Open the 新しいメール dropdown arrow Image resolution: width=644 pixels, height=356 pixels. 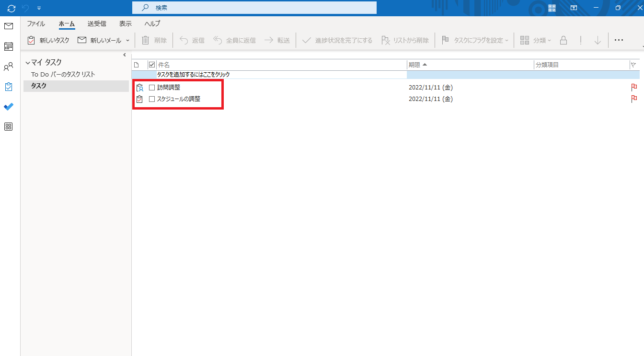click(x=128, y=41)
